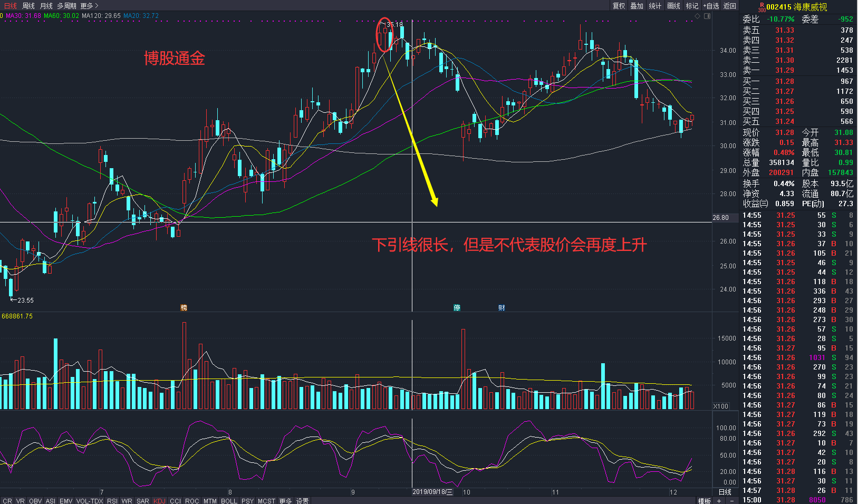858x504 pixels.
Task: Open 更多 indicators list at bottom
Action: pyautogui.click(x=285, y=501)
